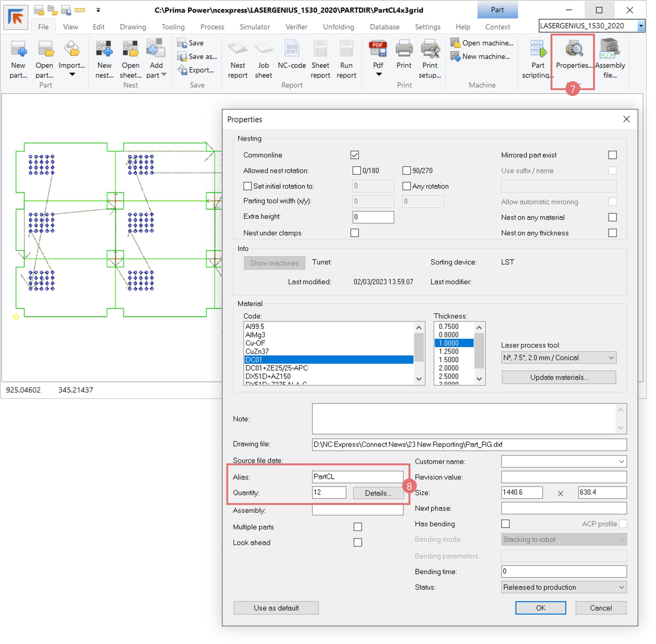Expand the Customer name combo box
The width and height of the screenshot is (656, 644).
(621, 461)
